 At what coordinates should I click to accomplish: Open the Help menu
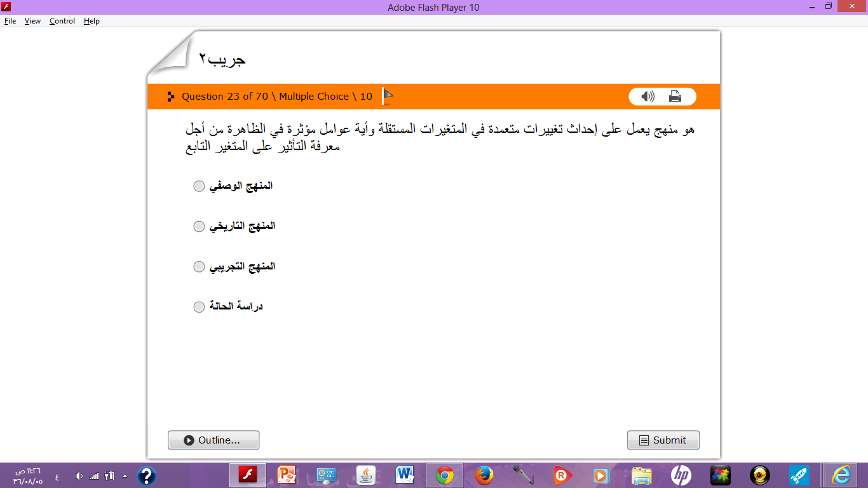[x=92, y=21]
